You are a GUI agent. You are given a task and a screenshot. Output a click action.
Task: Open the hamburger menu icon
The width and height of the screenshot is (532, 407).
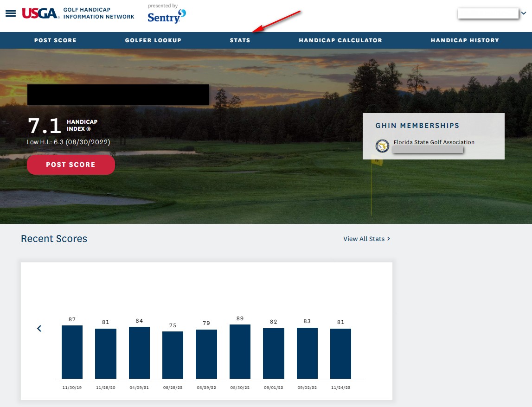(x=11, y=13)
